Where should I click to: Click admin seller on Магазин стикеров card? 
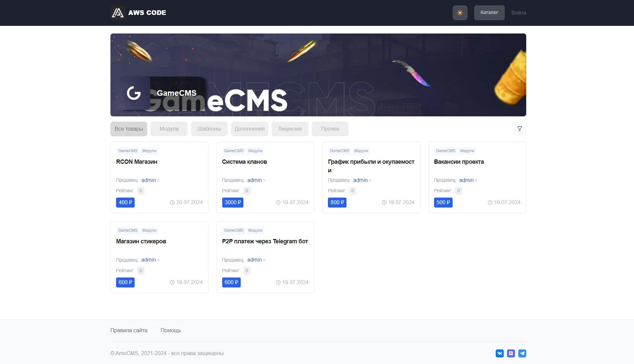[149, 260]
